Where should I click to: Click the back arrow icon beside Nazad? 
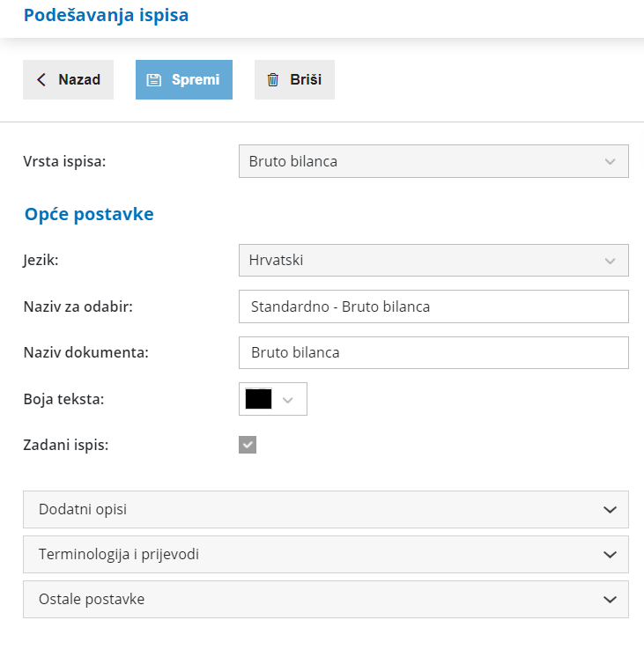tap(41, 80)
